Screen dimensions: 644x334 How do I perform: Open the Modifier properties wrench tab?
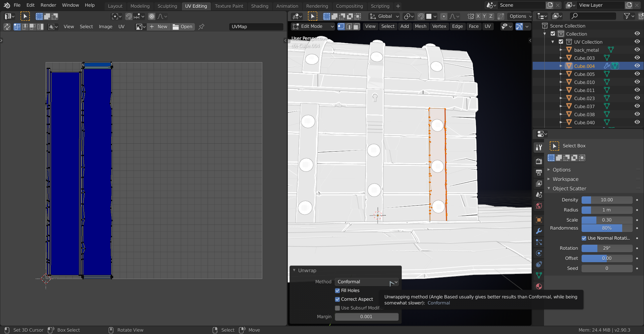point(539,231)
